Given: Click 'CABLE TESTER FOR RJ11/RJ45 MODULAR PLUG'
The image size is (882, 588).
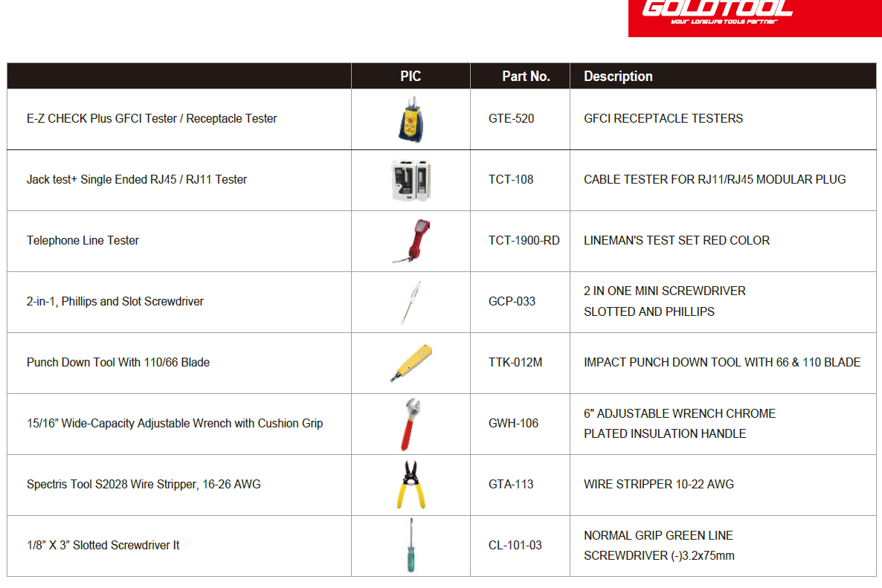Looking at the screenshot, I should coord(715,180).
